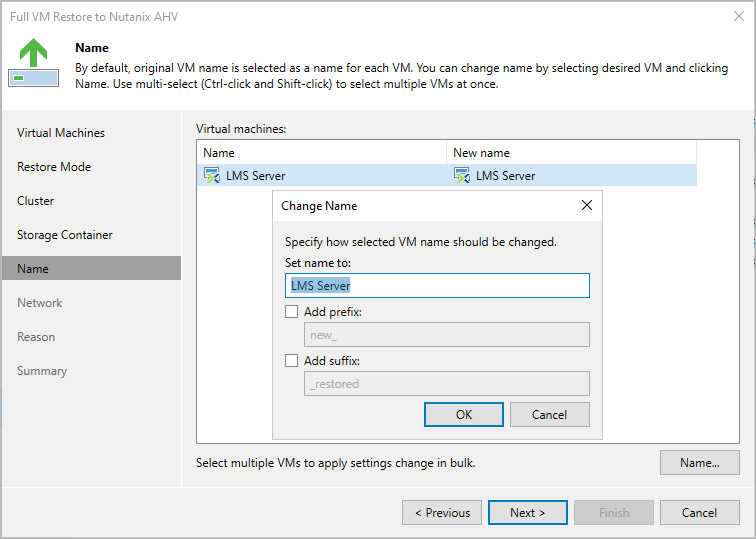Close the Full VM Restore wizard window
This screenshot has width=756, height=539.
tap(737, 16)
